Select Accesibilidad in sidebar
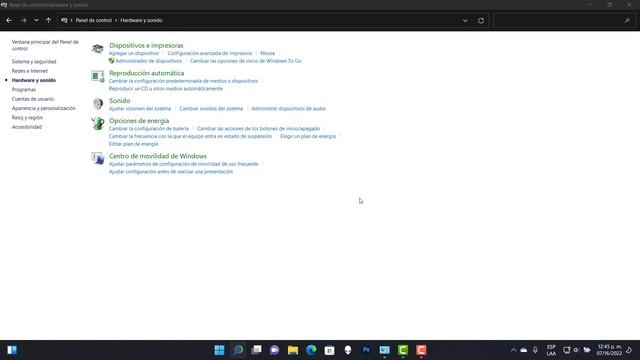The image size is (640, 360). click(27, 127)
